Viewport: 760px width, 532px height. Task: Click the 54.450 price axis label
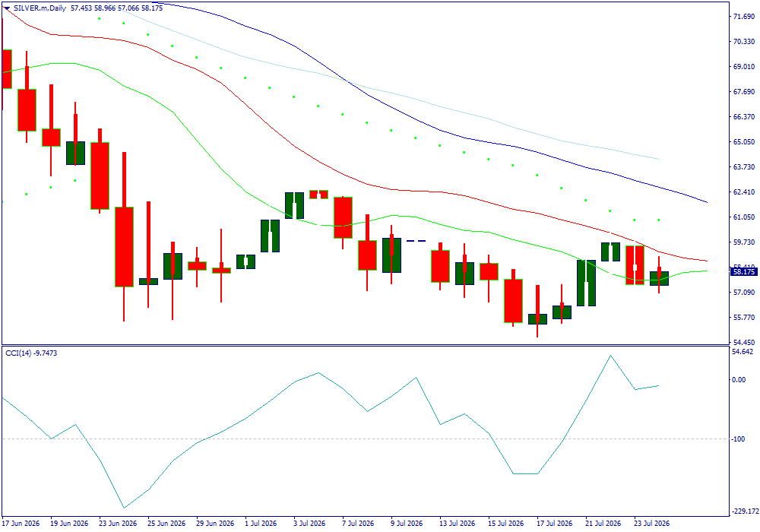745,342
